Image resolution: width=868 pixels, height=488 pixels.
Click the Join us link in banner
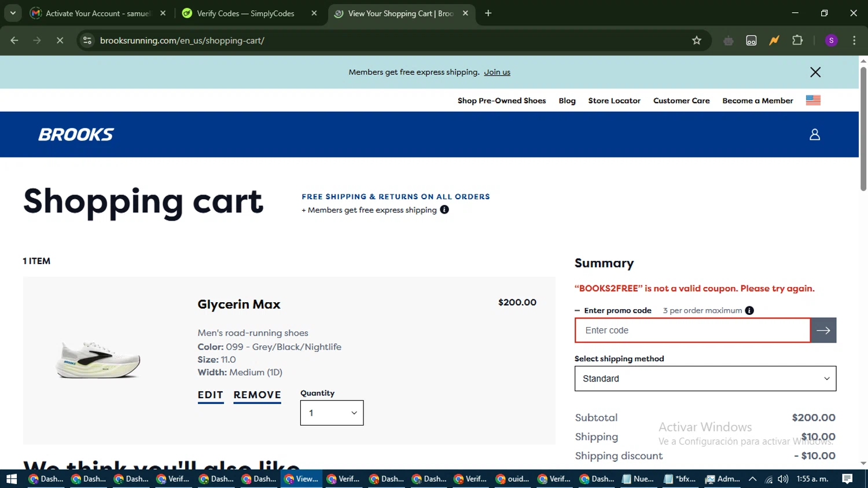pyautogui.click(x=497, y=72)
